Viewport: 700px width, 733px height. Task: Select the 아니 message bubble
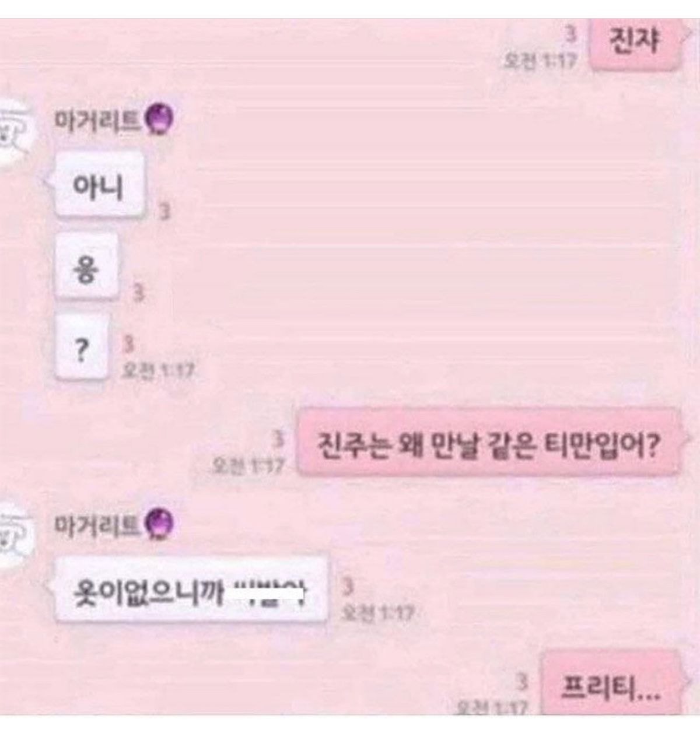point(99,185)
